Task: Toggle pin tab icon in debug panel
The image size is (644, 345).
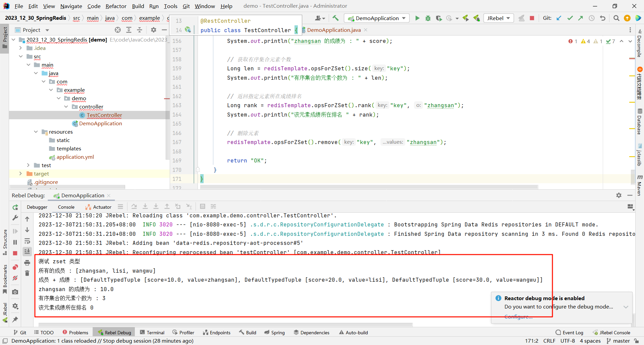Action: pos(15,319)
